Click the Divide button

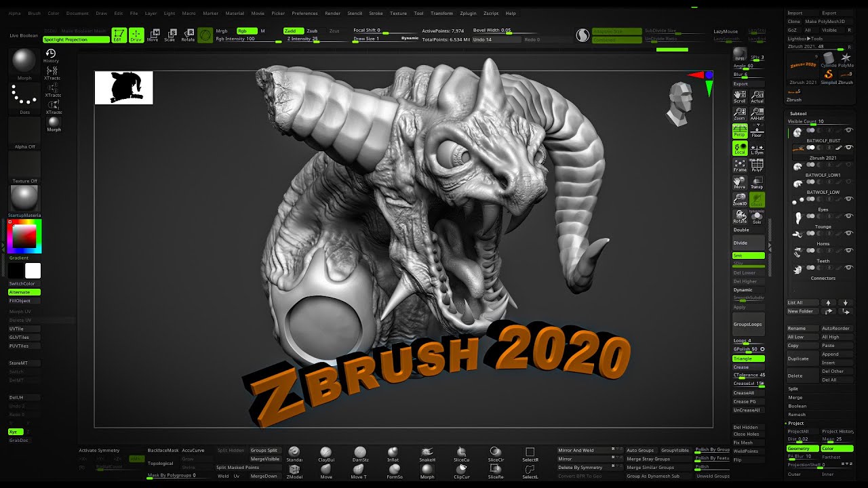pos(749,243)
